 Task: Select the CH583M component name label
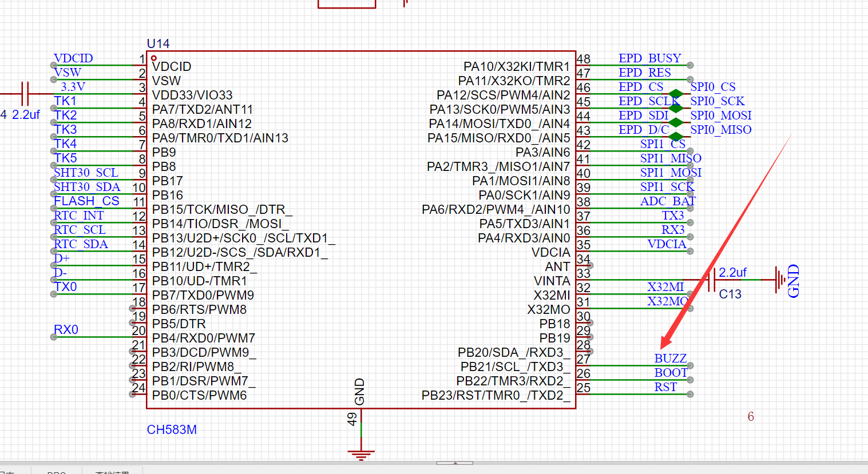[172, 429]
